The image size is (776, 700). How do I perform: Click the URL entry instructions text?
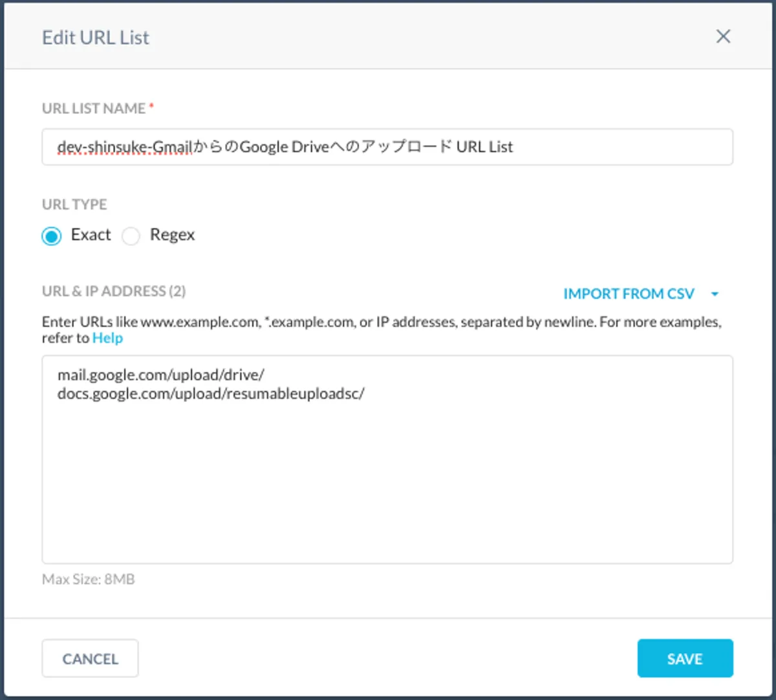[x=382, y=322]
